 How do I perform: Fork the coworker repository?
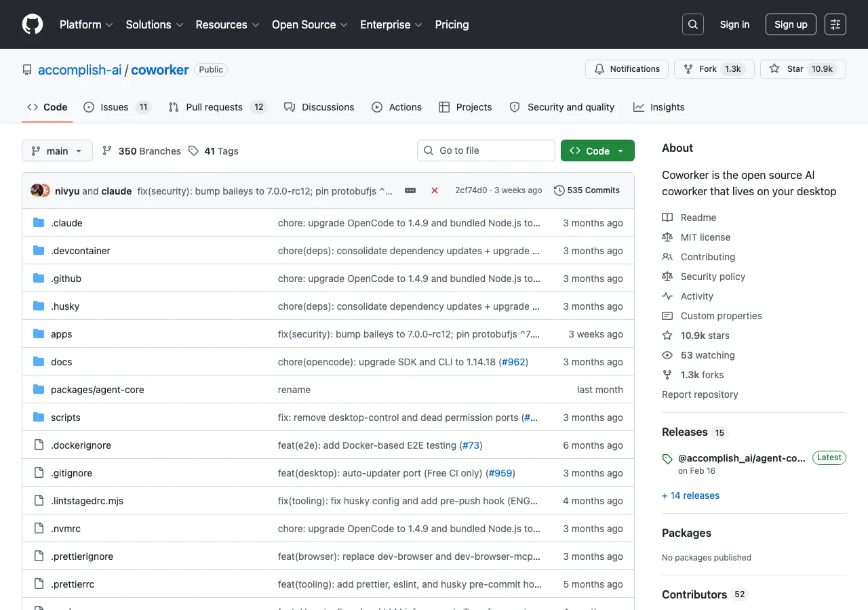point(714,69)
